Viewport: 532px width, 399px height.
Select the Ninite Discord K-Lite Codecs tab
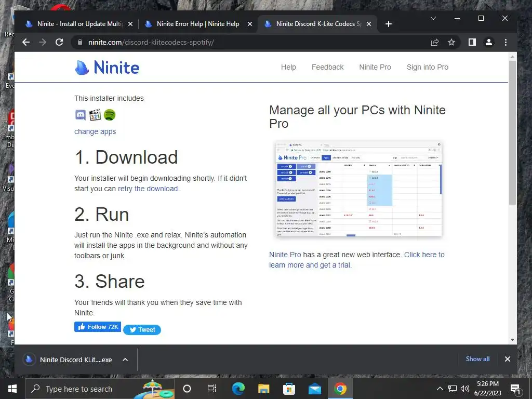tap(317, 24)
